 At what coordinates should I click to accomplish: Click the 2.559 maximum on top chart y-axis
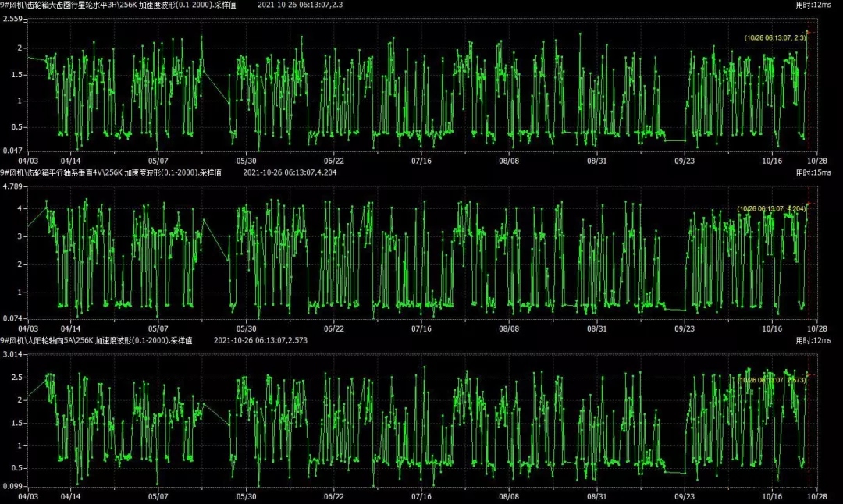(x=13, y=19)
